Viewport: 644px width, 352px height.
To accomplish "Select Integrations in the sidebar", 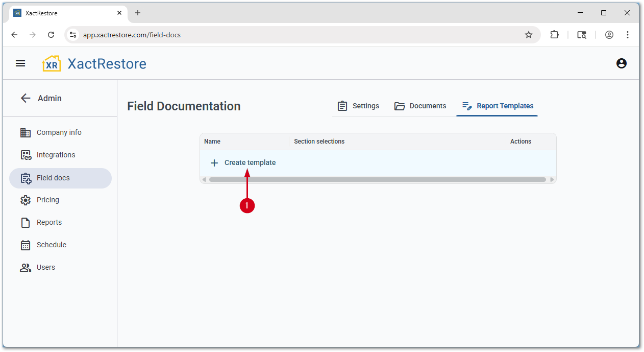I will 56,155.
